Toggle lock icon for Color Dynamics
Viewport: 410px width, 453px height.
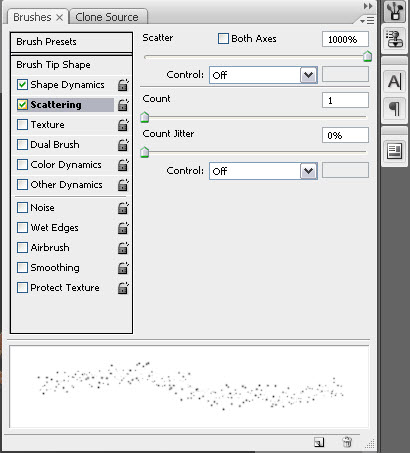pyautogui.click(x=123, y=165)
